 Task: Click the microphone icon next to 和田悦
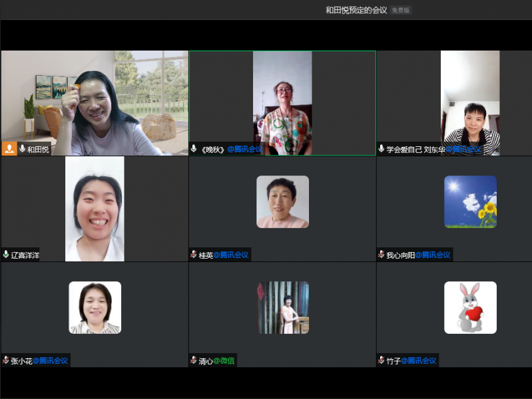[22, 149]
